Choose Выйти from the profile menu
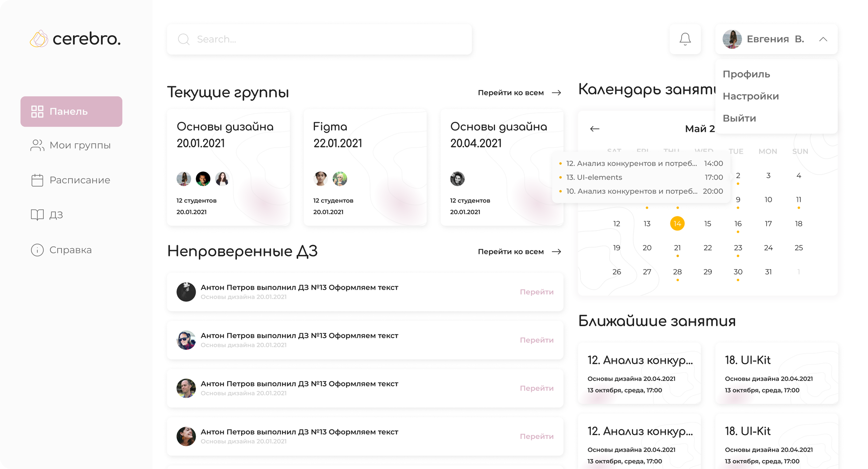This screenshot has width=868, height=469. tap(739, 118)
